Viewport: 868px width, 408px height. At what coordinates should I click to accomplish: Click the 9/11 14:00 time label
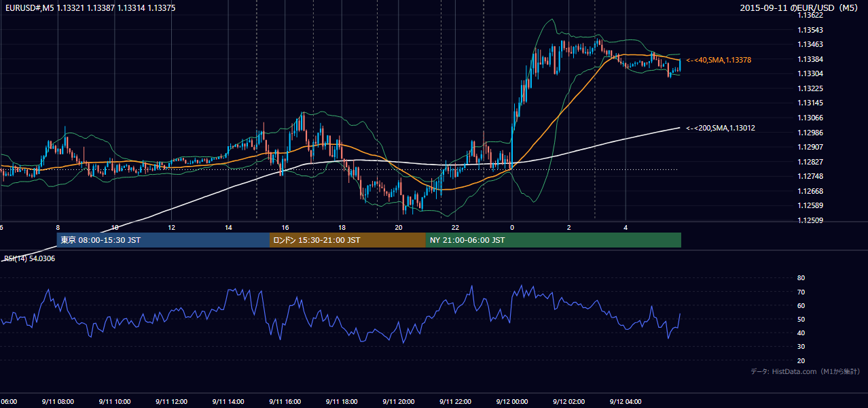pos(229,401)
